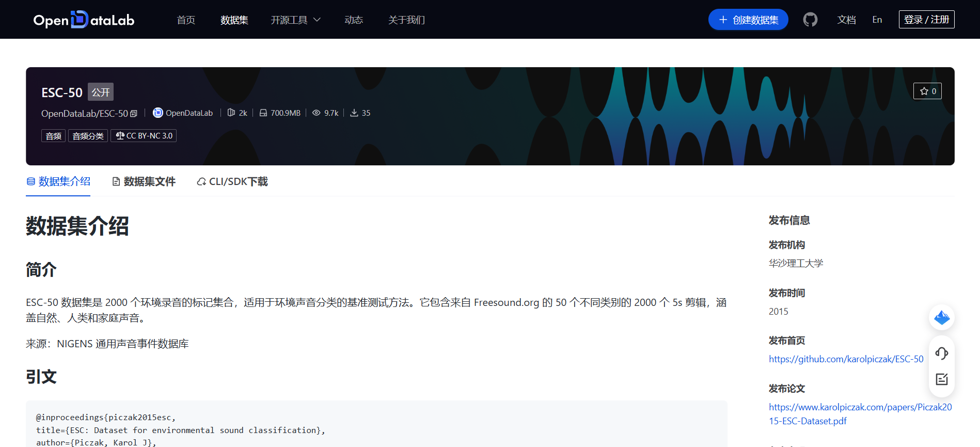Open 动态 in navigation bar
The height and width of the screenshot is (447, 980).
pyautogui.click(x=354, y=20)
